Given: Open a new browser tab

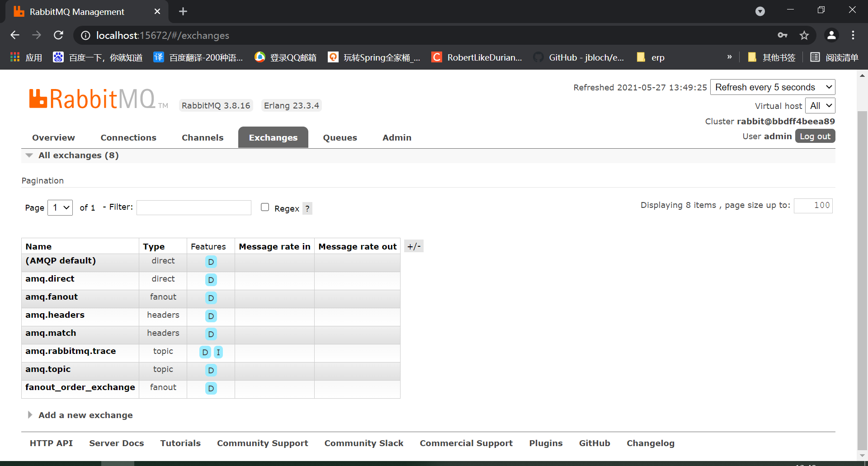Looking at the screenshot, I should [x=183, y=11].
